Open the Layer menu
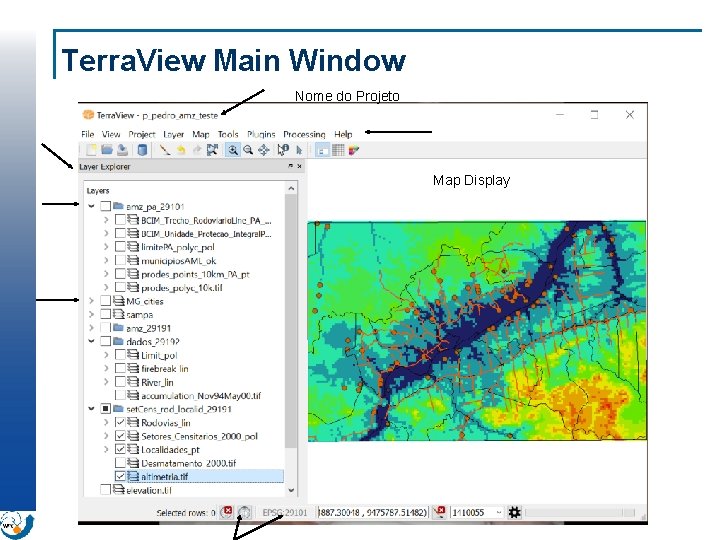Screen dimensions: 720x540 coord(174,135)
